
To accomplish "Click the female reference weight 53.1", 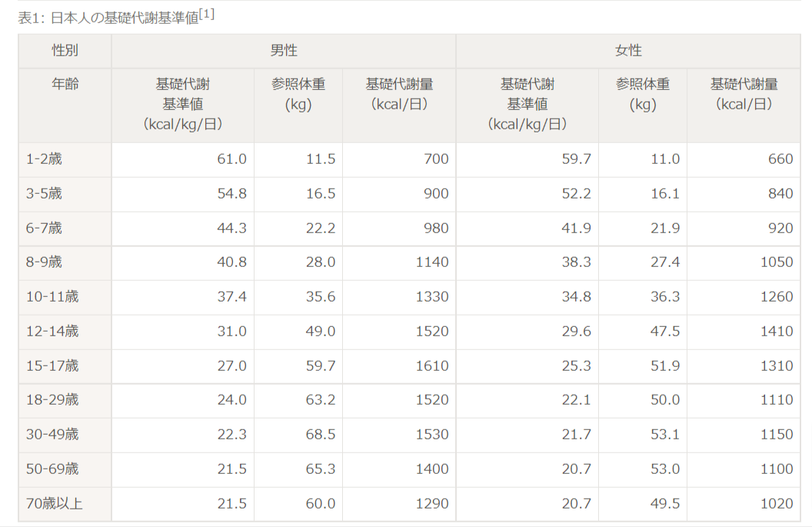I will point(665,435).
